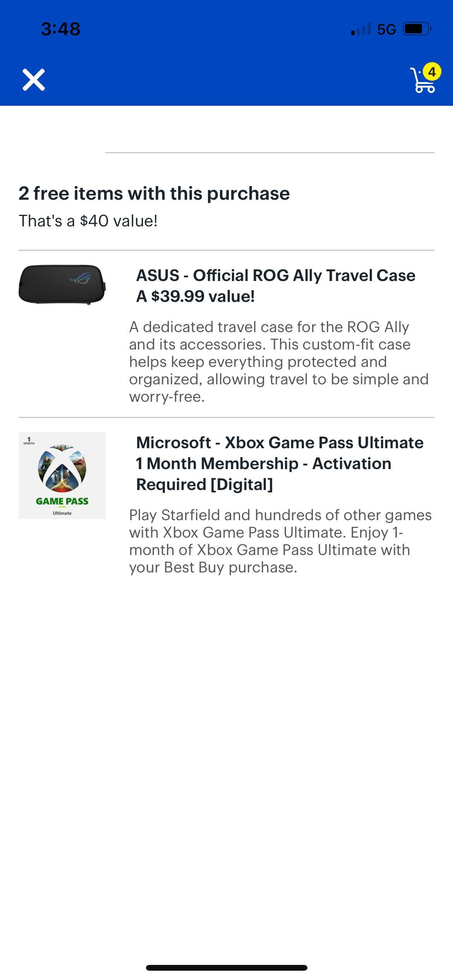Close the free items panel
The height and width of the screenshot is (980, 453).
coord(34,80)
